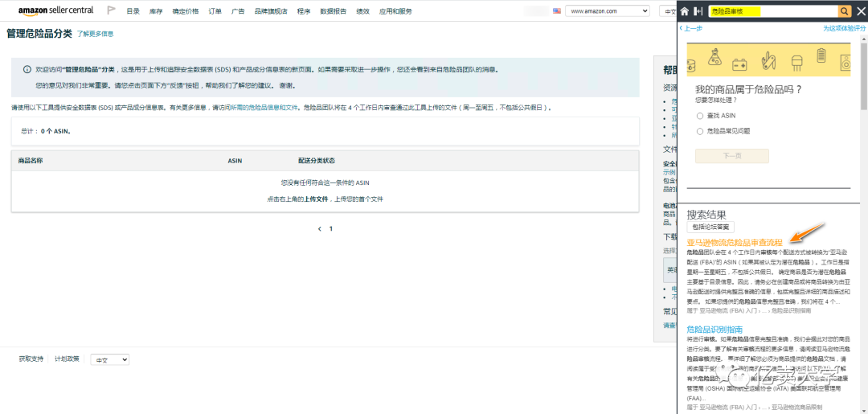Click page number 1 in pagination

tap(331, 228)
